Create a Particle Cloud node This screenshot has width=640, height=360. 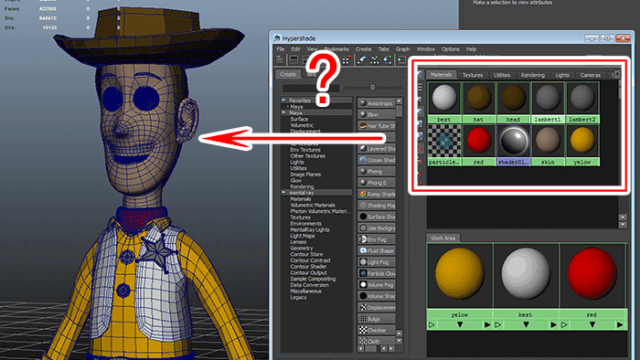[x=376, y=273]
